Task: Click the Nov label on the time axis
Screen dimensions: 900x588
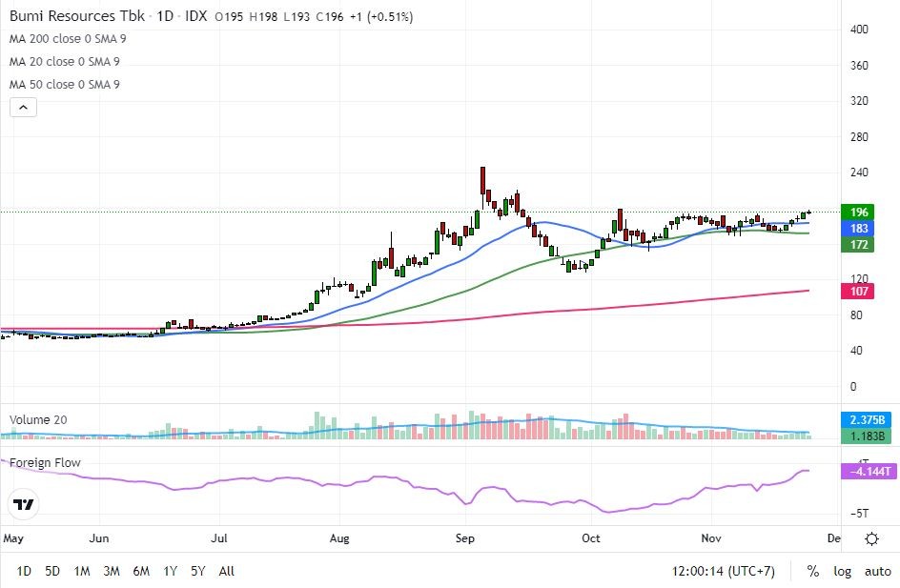Action: [711, 538]
